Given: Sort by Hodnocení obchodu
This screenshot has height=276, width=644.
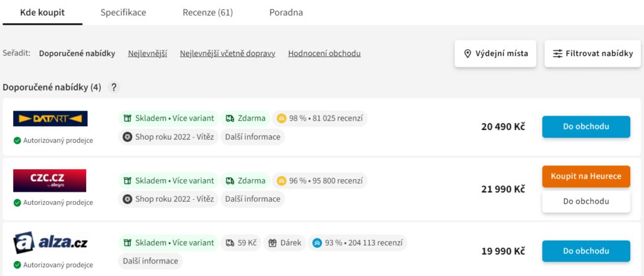Looking at the screenshot, I should coord(325,53).
